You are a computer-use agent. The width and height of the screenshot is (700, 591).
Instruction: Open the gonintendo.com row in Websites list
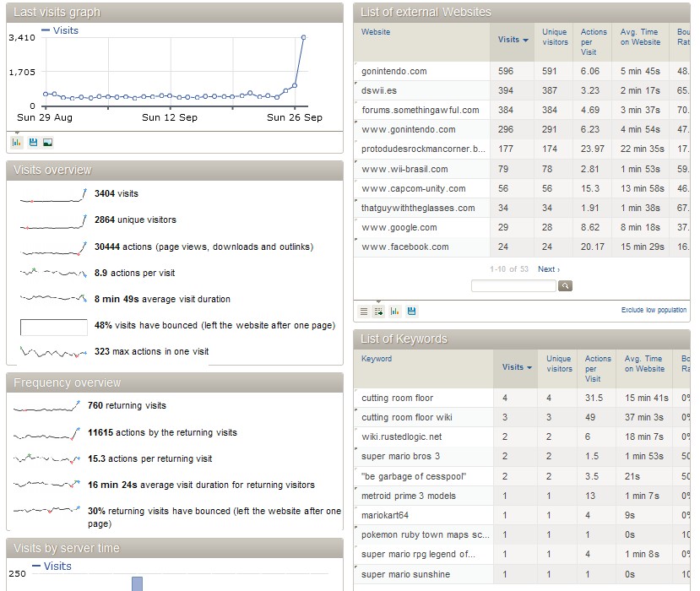tap(394, 72)
